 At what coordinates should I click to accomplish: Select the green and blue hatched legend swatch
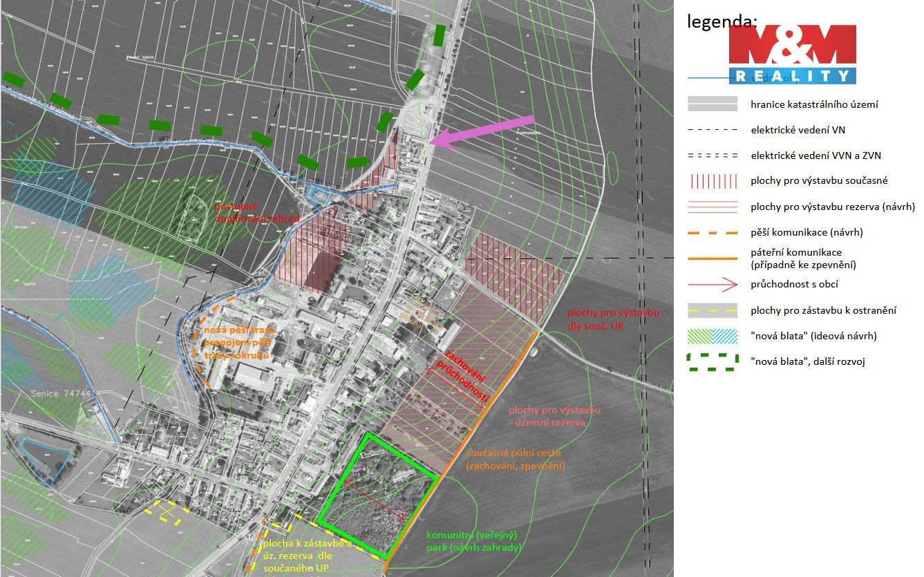click(x=712, y=336)
